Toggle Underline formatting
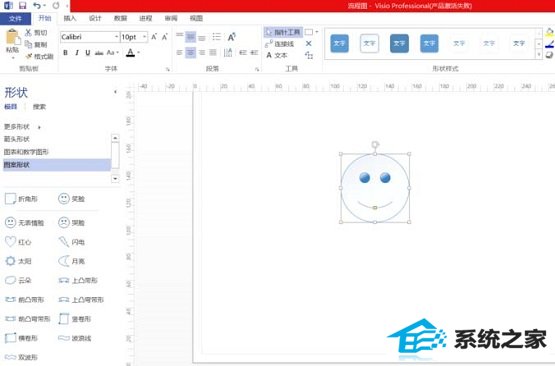 click(x=87, y=53)
